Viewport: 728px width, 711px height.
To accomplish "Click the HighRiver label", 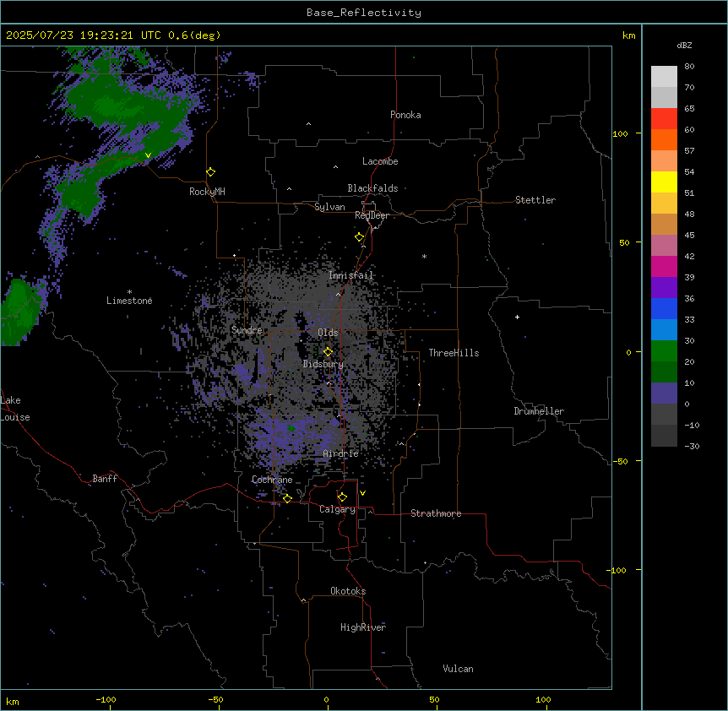I will tap(363, 627).
